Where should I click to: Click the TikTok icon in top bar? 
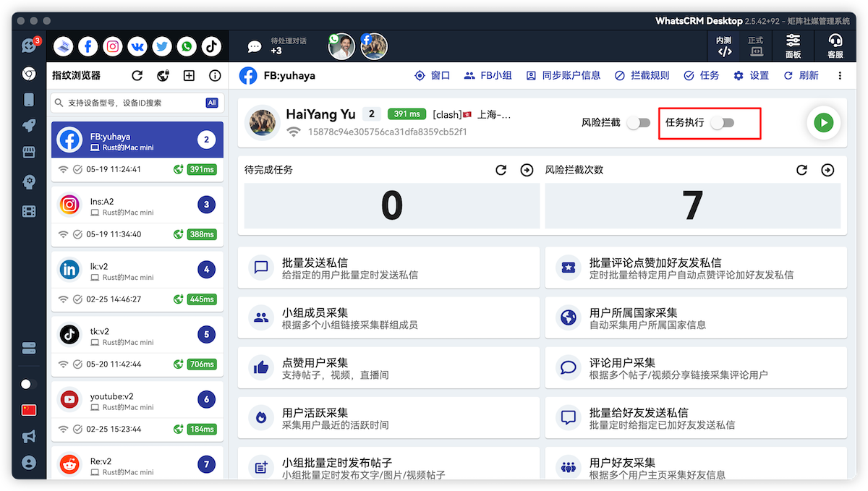[x=211, y=46]
